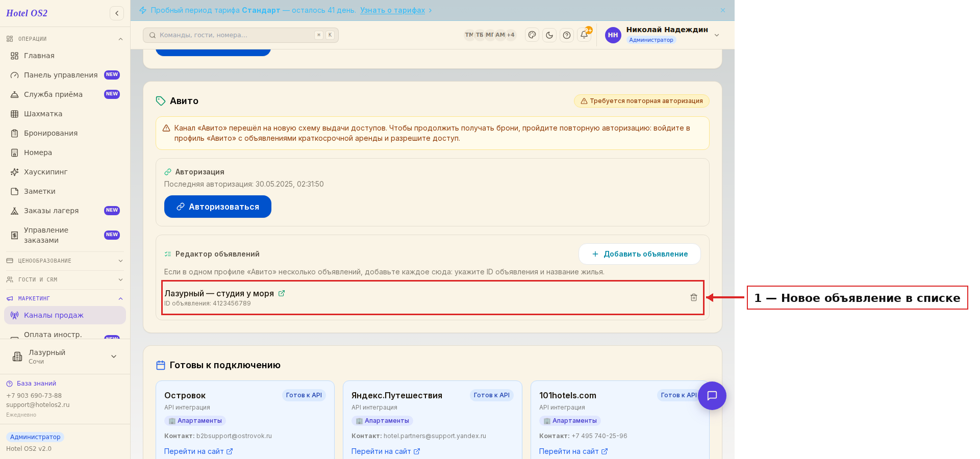The image size is (980, 459).
Task: Click the НН user avatar
Action: pyautogui.click(x=613, y=35)
